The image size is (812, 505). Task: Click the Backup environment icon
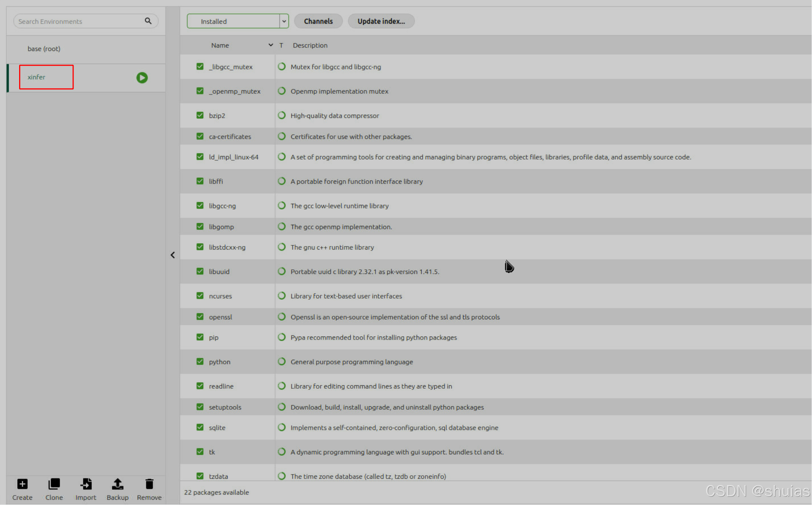pyautogui.click(x=117, y=484)
